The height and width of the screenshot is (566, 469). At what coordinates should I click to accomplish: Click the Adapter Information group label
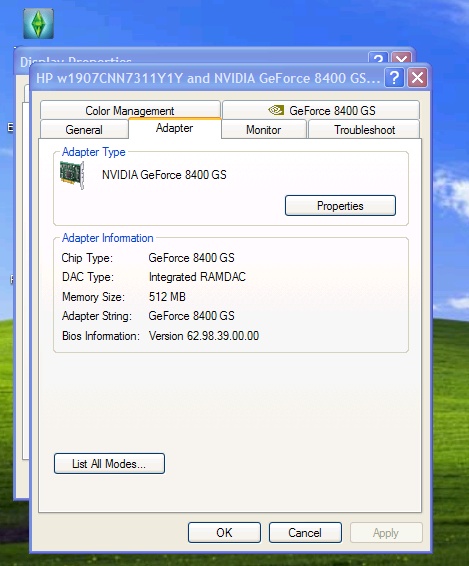point(108,238)
